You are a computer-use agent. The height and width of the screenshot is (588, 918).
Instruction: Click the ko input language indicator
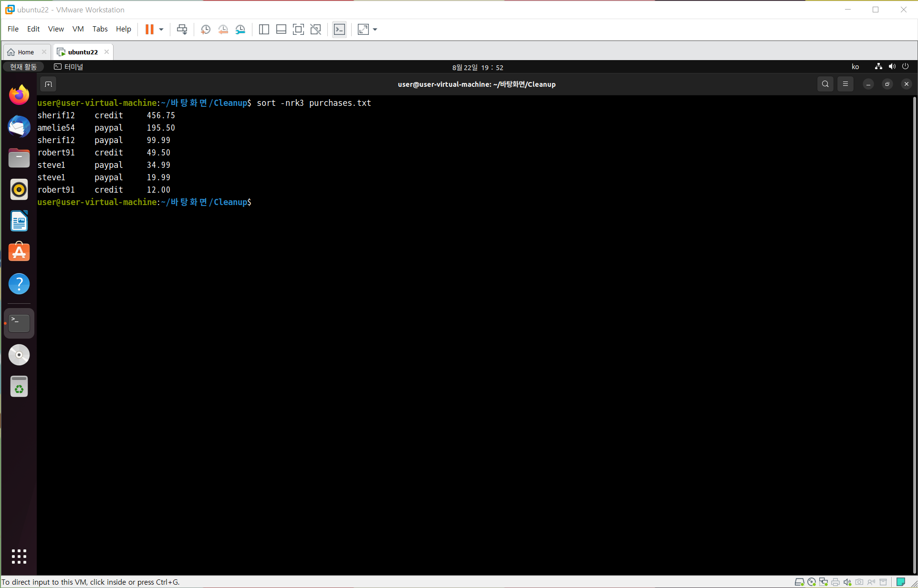point(855,67)
